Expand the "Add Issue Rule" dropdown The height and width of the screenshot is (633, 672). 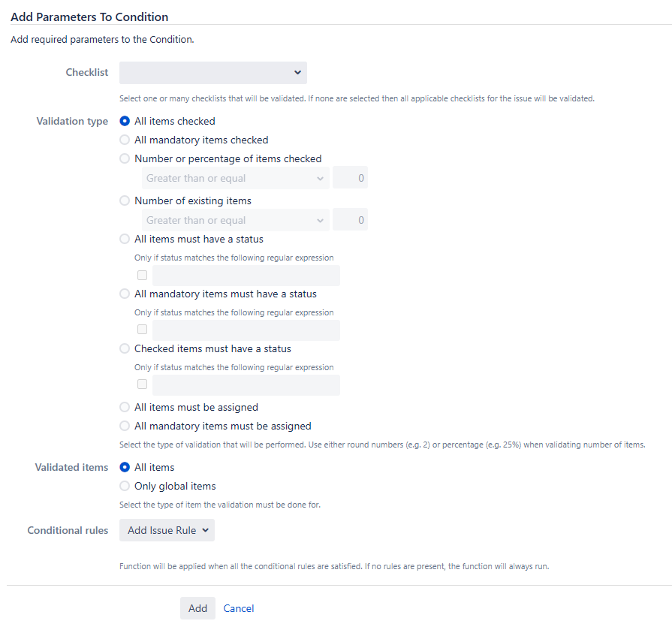167,530
